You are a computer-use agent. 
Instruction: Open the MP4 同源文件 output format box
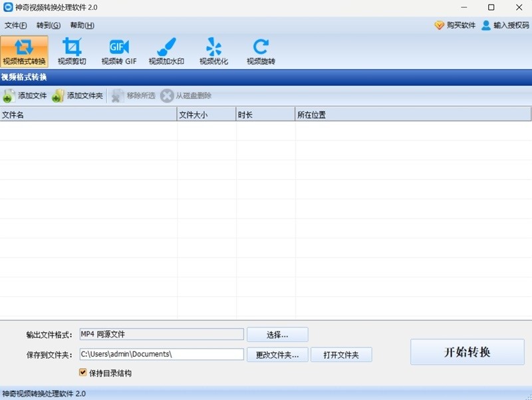[161, 334]
